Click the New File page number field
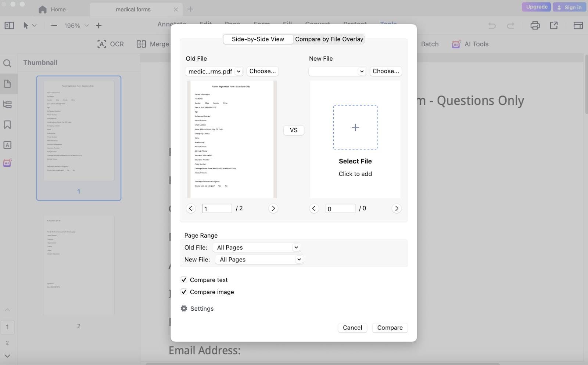588x365 pixels. (x=340, y=209)
